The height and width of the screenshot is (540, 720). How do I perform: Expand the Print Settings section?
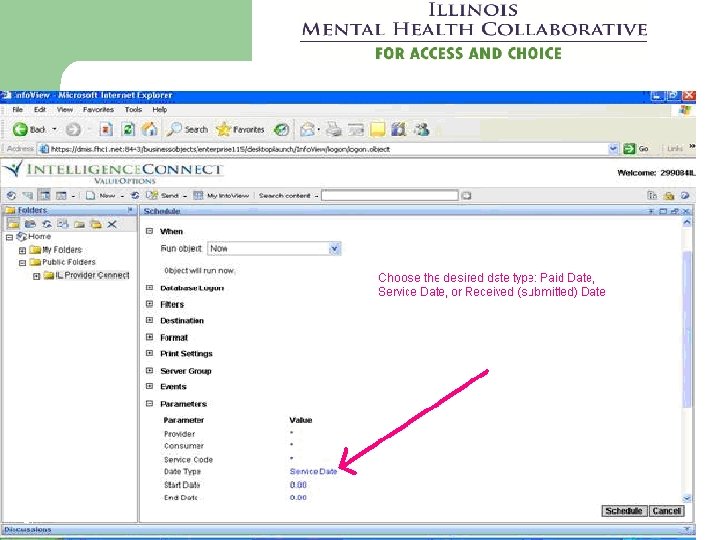[x=149, y=353]
